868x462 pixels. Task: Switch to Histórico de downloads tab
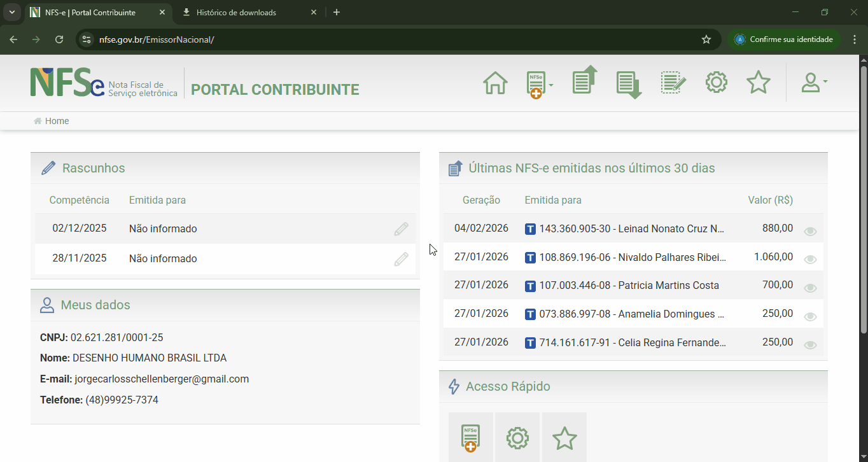(x=235, y=13)
